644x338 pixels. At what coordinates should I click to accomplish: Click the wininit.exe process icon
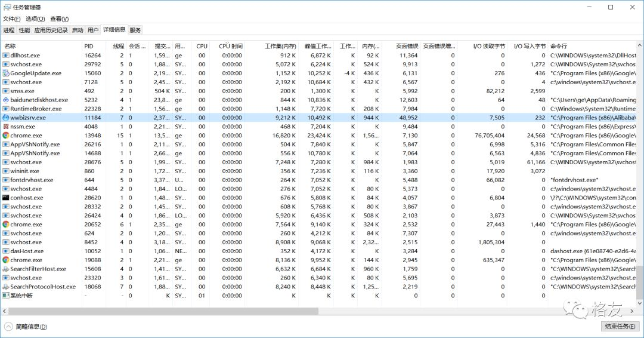[6, 171]
